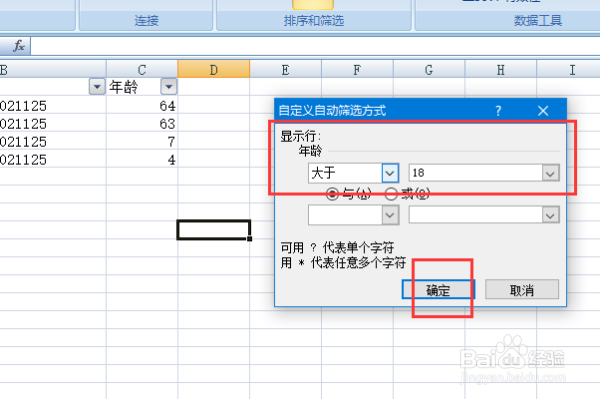Open the 年龄 column filter dropdown
This screenshot has width=600, height=399.
(169, 86)
